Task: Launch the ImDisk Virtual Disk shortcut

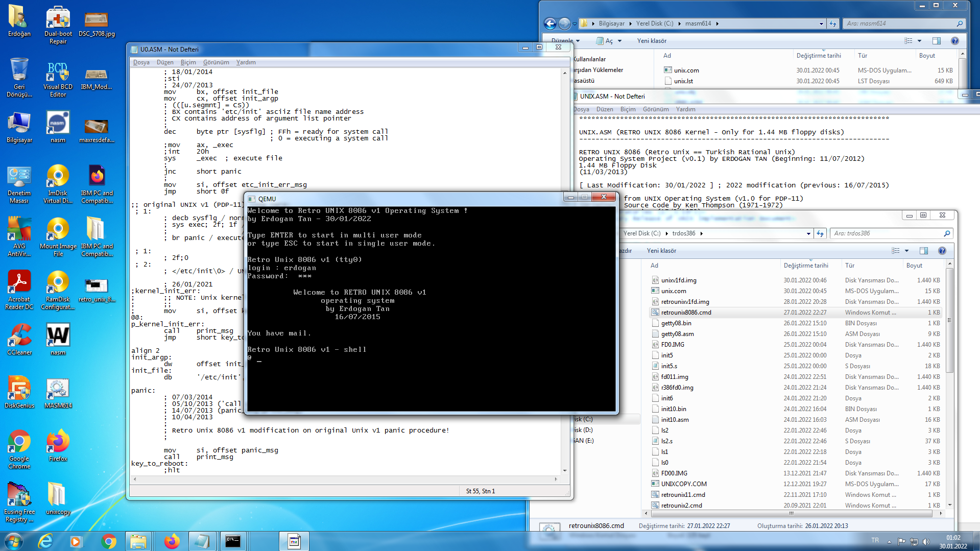Action: [58, 184]
